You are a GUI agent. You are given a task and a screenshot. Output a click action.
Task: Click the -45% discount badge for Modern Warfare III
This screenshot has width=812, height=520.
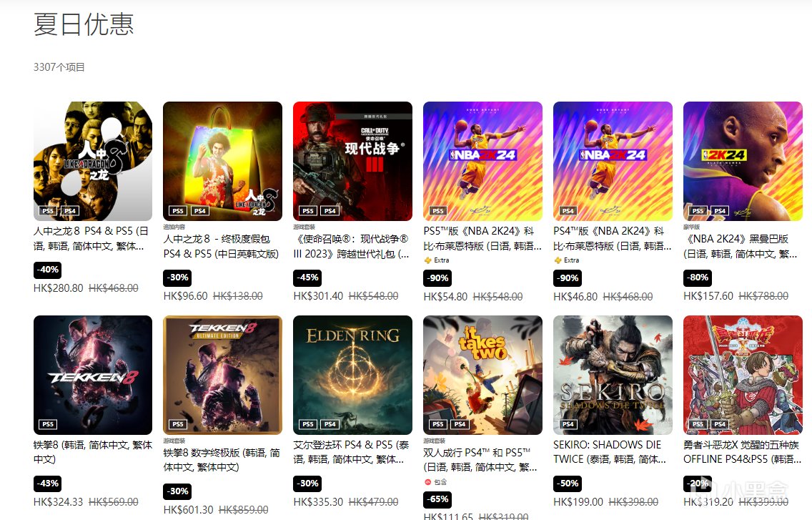307,278
